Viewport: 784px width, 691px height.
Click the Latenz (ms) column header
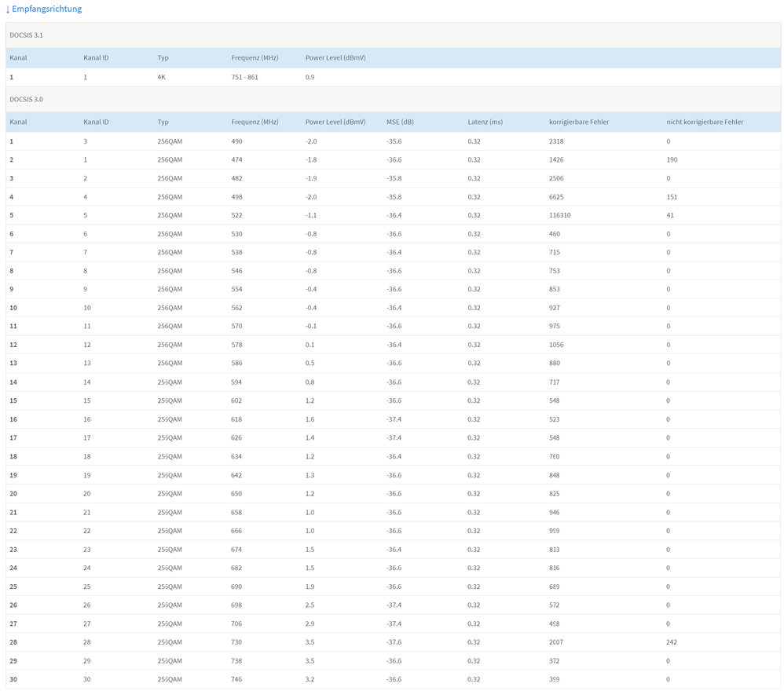click(x=485, y=122)
